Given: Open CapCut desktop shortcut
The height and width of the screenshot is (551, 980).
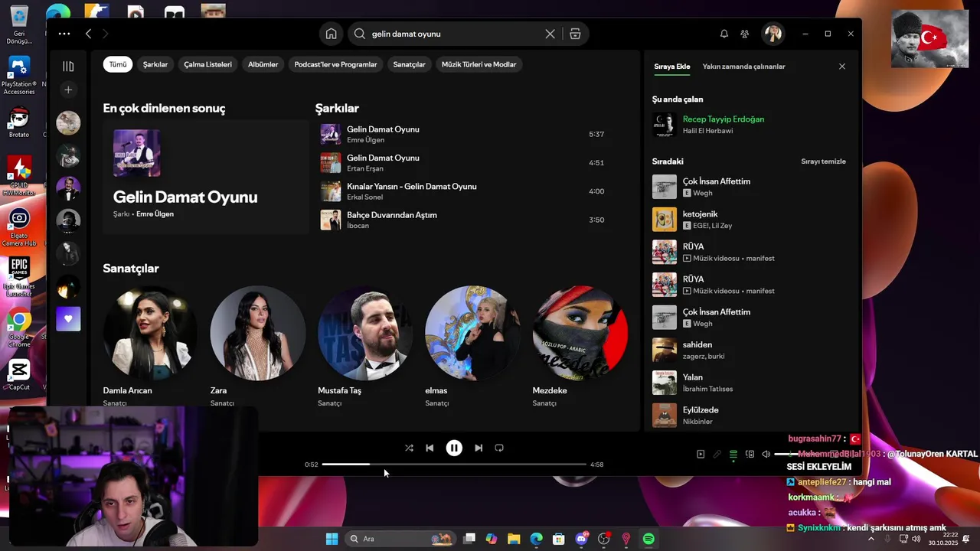Looking at the screenshot, I should click(19, 375).
